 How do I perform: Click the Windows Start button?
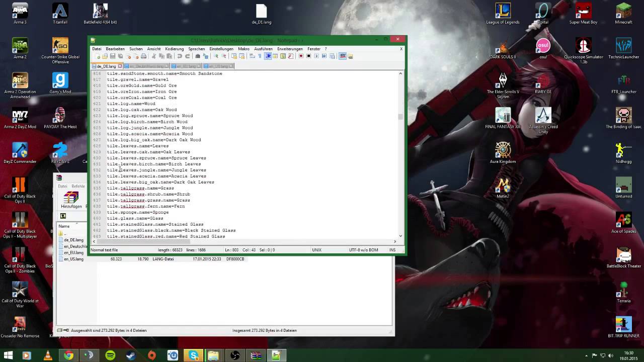[x=8, y=355]
